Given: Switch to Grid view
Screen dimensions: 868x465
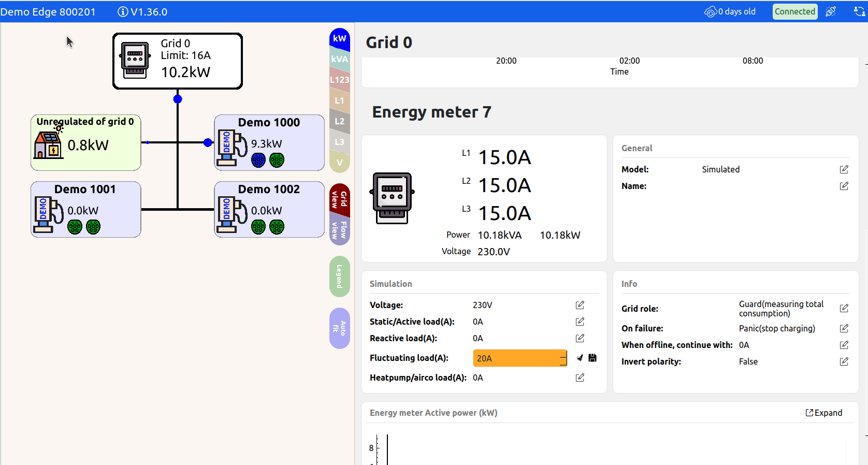Looking at the screenshot, I should pos(340,199).
